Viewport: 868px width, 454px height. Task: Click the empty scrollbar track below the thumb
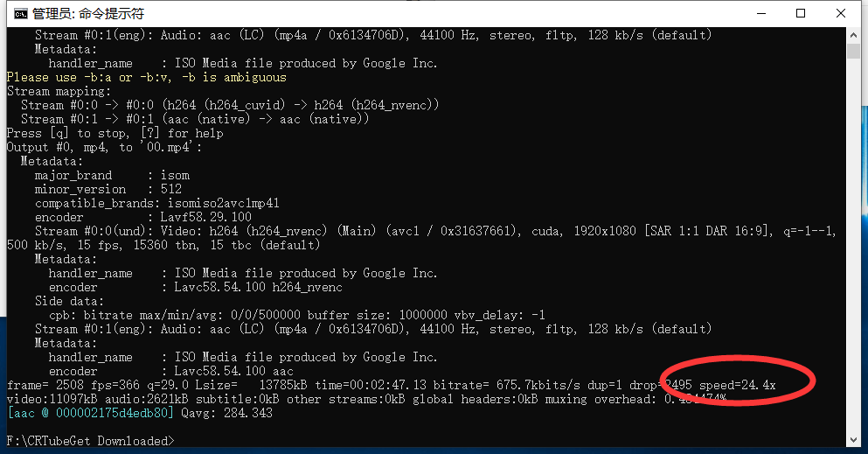pos(856,262)
